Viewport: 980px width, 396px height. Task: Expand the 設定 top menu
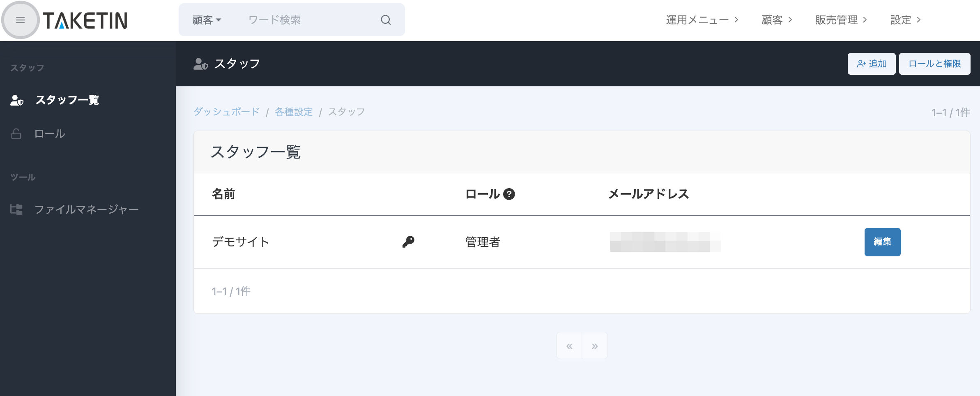coord(905,20)
